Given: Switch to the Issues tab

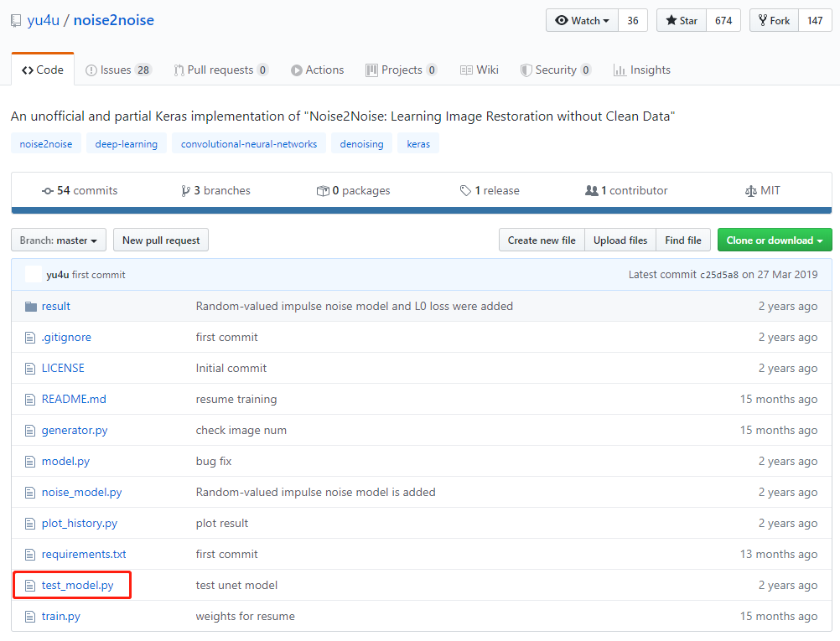Looking at the screenshot, I should 119,70.
